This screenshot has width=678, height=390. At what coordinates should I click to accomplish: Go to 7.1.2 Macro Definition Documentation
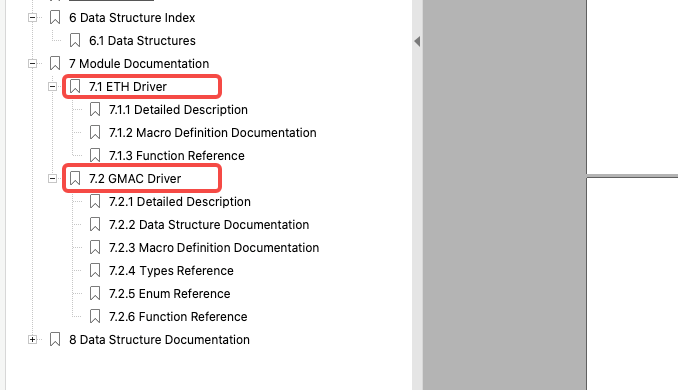pos(213,132)
